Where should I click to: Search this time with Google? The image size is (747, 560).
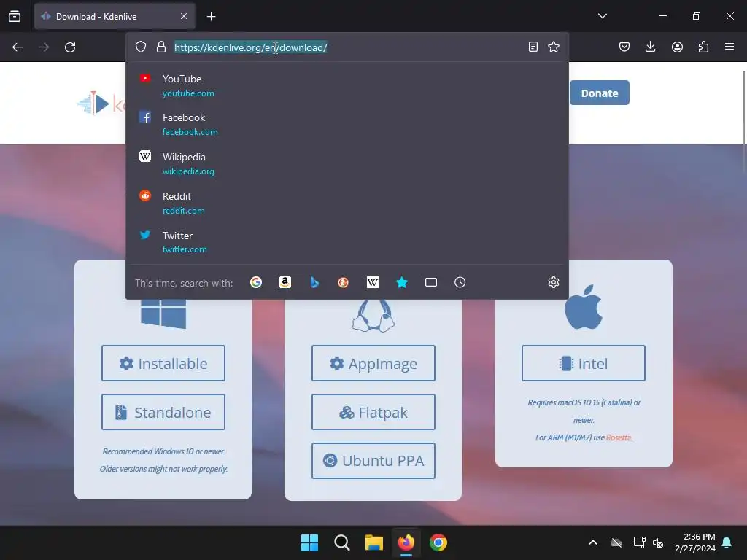(x=256, y=282)
